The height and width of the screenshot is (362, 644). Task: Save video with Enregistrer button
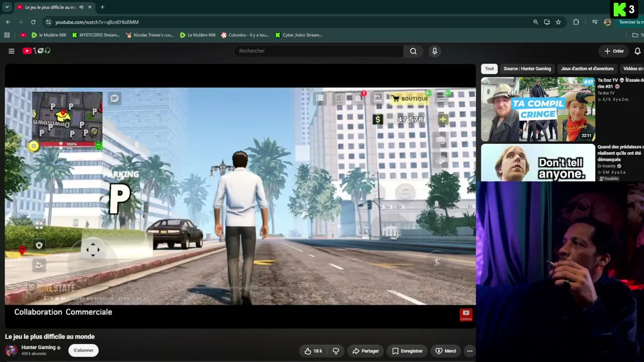[408, 351]
